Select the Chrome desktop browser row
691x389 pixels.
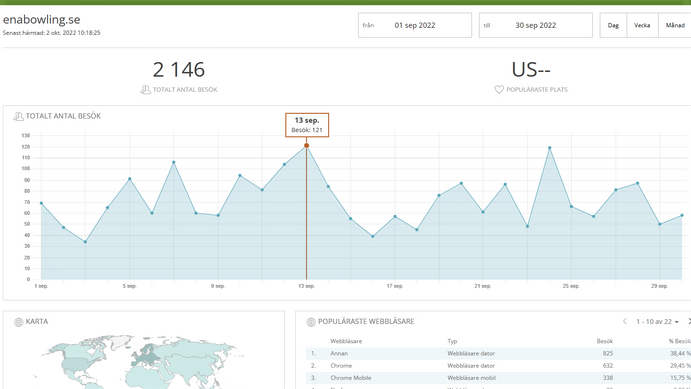pos(498,366)
